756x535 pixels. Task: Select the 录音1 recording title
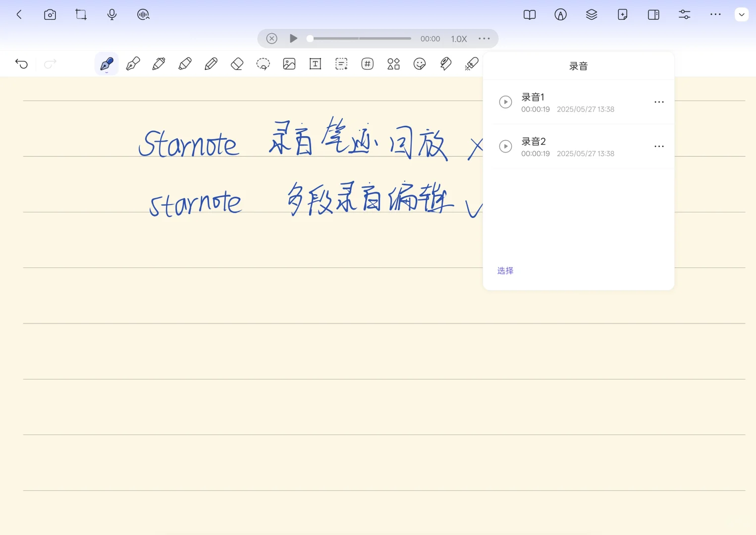533,97
